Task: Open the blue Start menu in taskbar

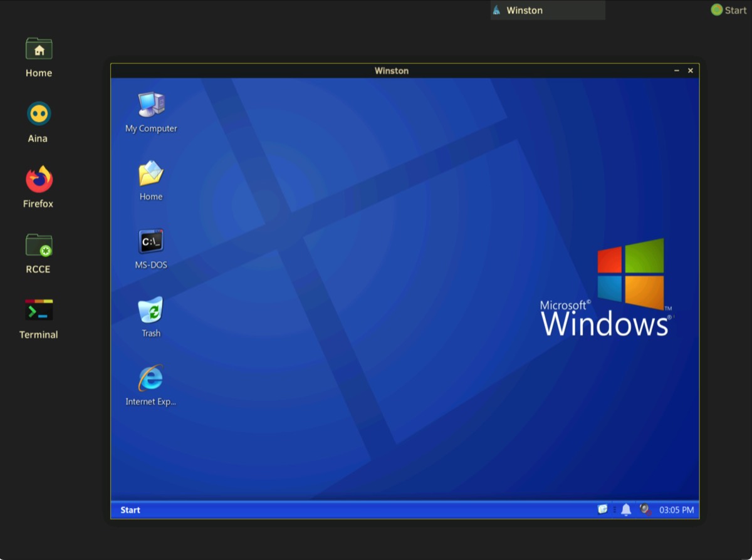Action: pos(130,510)
